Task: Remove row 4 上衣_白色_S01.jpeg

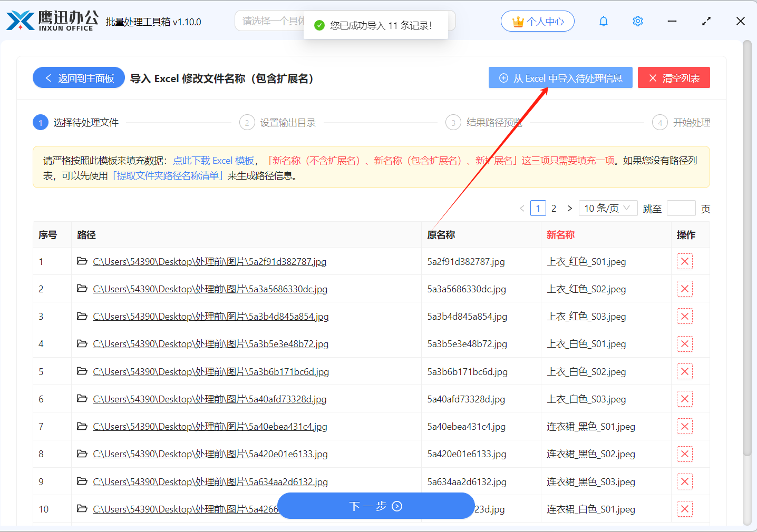Action: click(x=684, y=344)
